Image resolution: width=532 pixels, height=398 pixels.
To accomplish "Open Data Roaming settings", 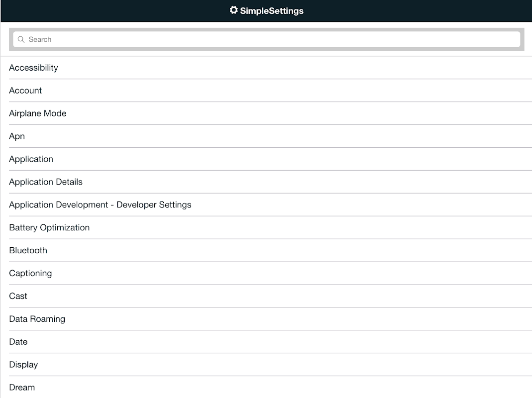I will coord(37,319).
